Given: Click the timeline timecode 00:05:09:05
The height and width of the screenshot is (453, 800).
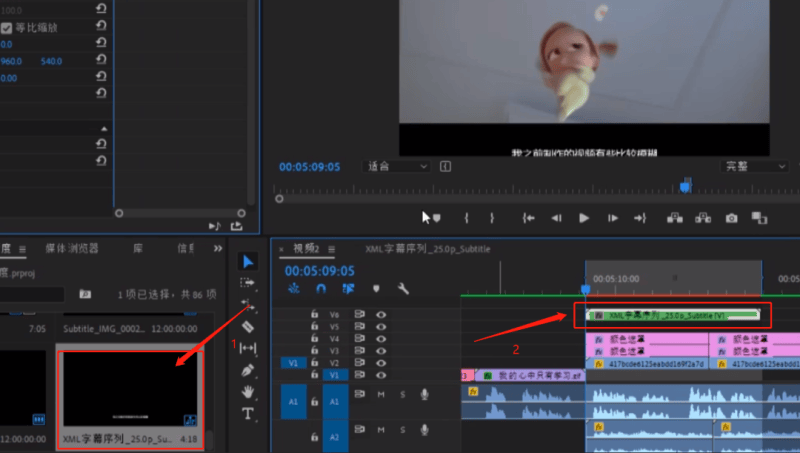Looking at the screenshot, I should (x=319, y=270).
